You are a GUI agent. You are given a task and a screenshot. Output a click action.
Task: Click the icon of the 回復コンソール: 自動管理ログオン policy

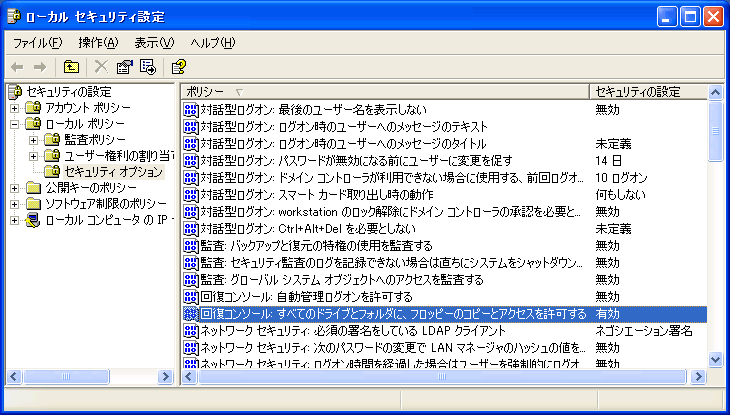(x=191, y=297)
